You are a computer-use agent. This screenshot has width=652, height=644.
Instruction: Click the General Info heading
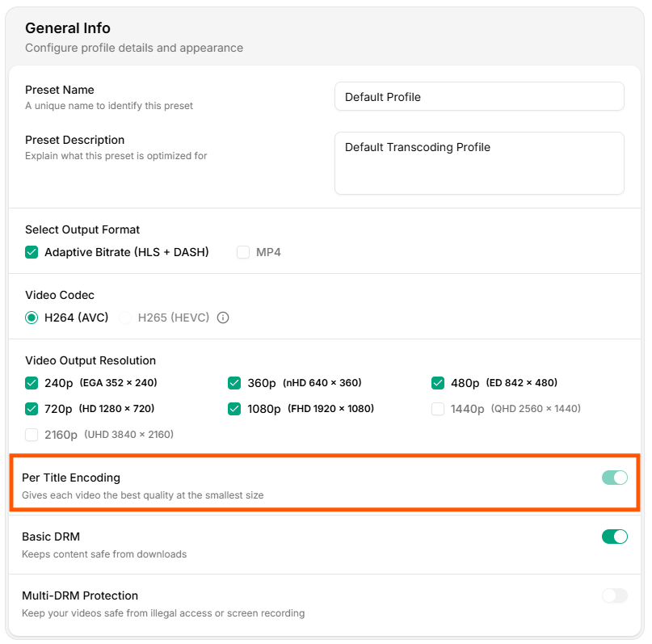[x=68, y=28]
